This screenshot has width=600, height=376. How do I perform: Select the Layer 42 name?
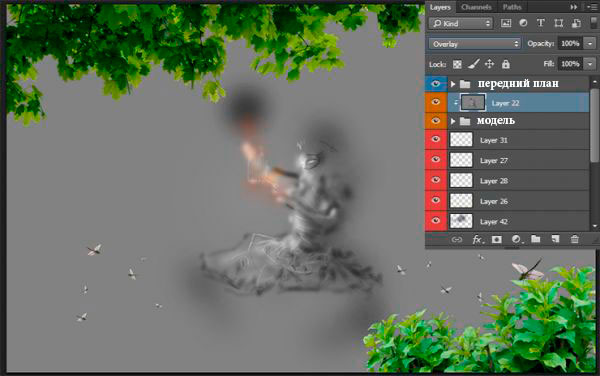coord(494,221)
